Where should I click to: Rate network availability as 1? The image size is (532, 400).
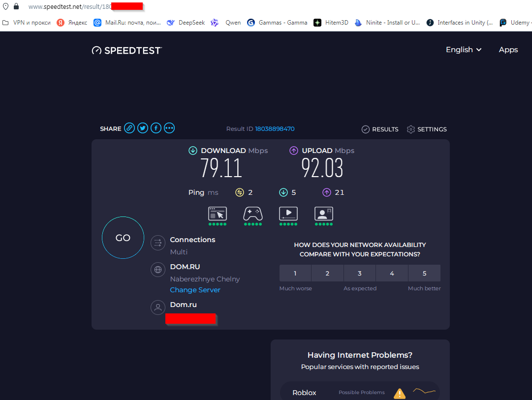295,273
